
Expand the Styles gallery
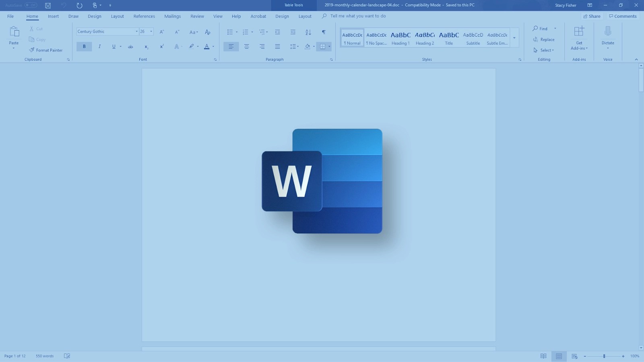point(514,38)
